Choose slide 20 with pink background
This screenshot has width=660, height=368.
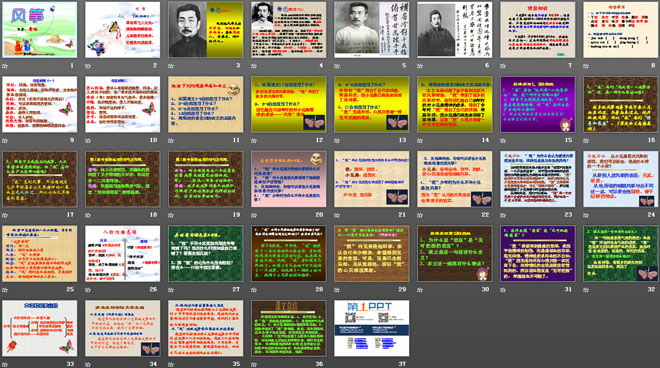tap(289, 179)
